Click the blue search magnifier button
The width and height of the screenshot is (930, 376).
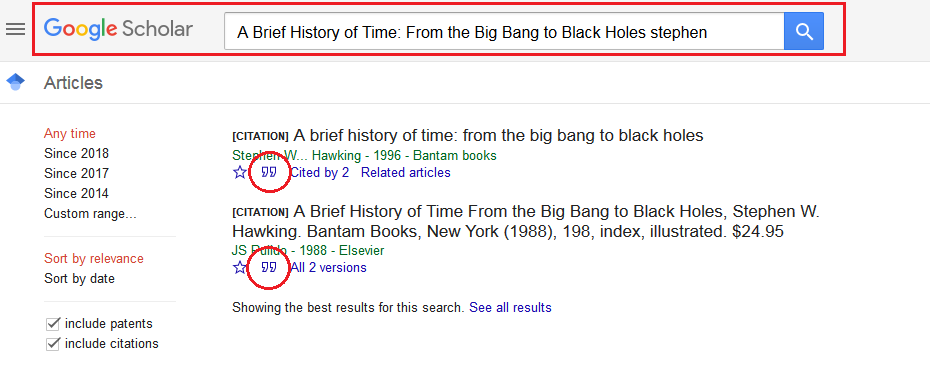click(804, 31)
